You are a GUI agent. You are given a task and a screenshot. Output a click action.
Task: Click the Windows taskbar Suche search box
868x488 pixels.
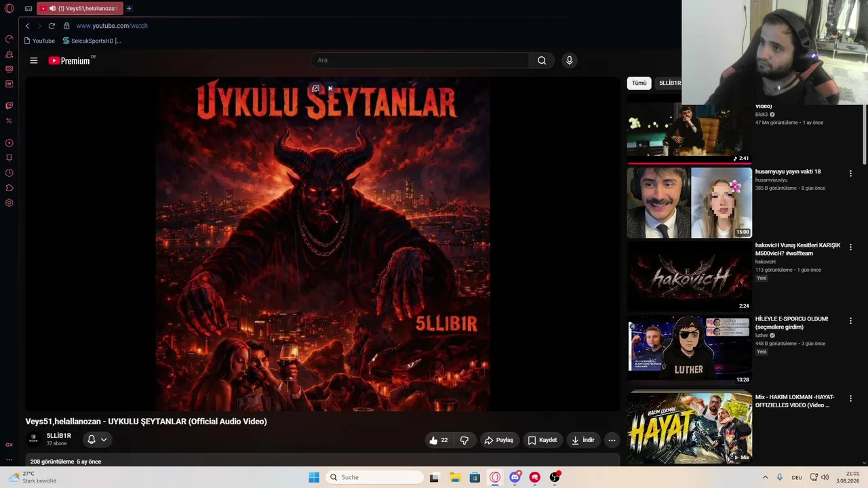click(x=375, y=477)
